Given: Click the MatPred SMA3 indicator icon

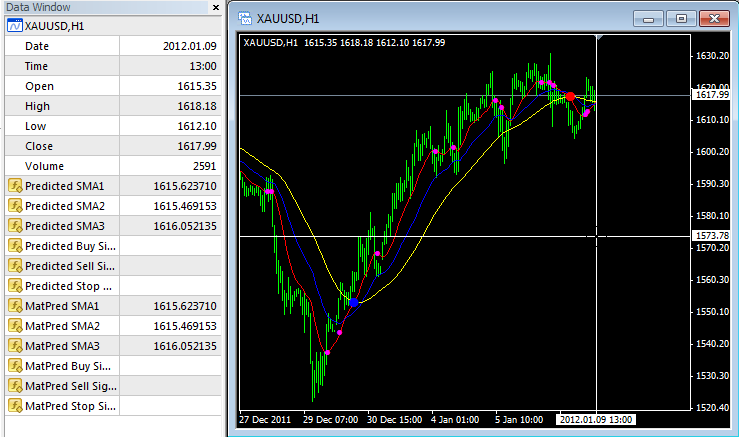Looking at the screenshot, I should [15, 346].
